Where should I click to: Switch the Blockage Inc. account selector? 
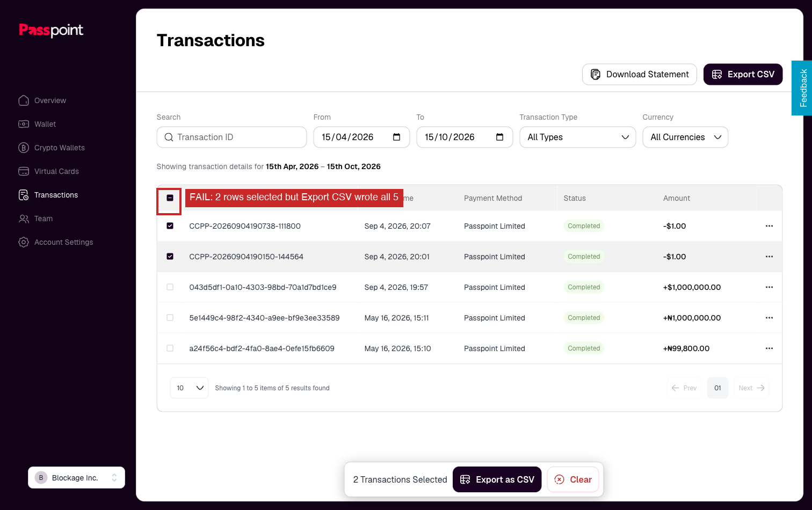(76, 477)
